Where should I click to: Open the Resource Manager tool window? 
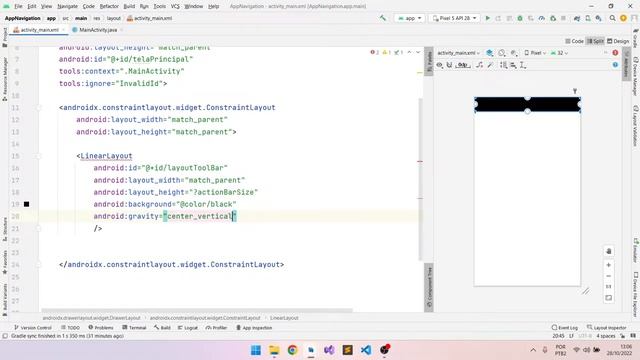pyautogui.click(x=5, y=79)
